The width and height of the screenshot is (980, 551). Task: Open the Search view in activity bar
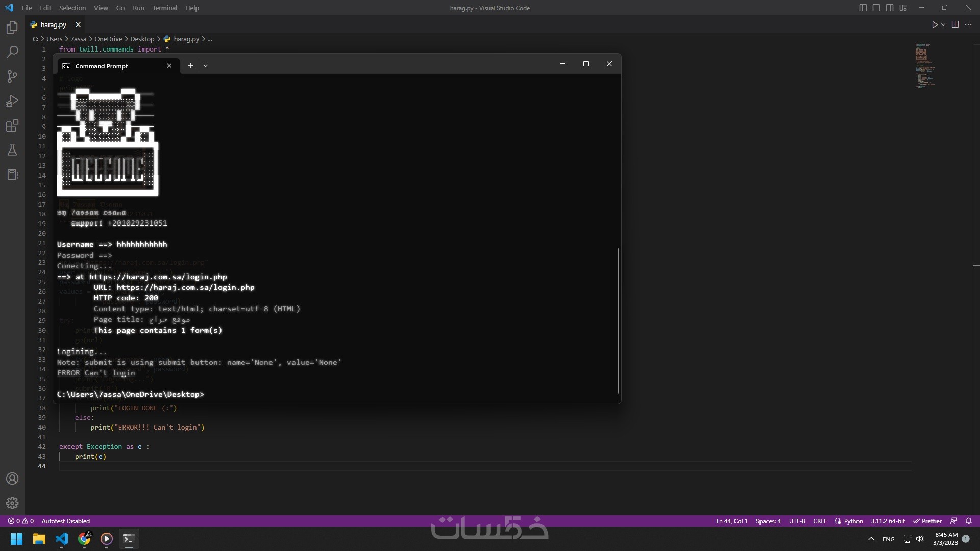click(12, 52)
